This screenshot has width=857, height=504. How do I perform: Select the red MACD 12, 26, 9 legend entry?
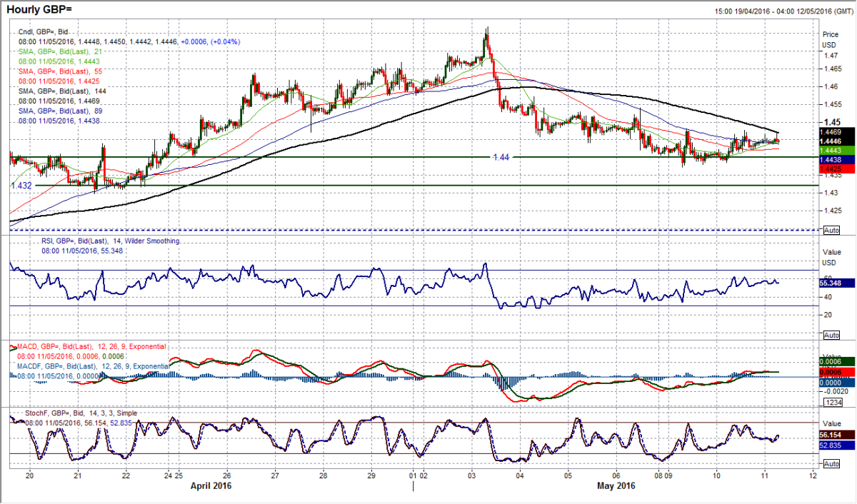[90, 346]
